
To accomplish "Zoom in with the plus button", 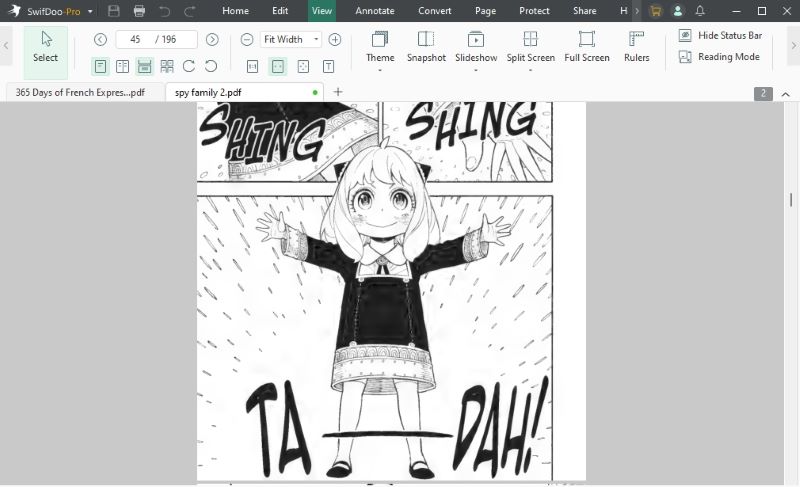I will (335, 39).
